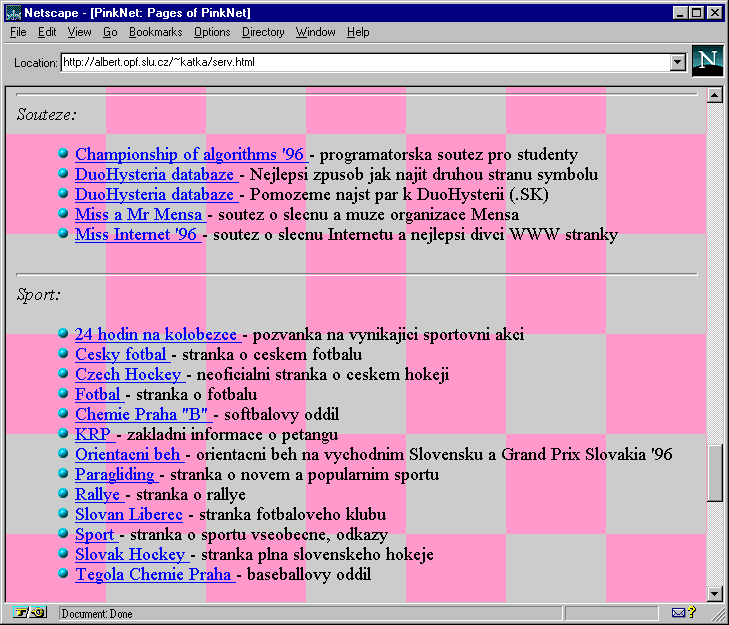Click the Sport: section heading
Viewport: 729px width, 625px height.
(39, 294)
